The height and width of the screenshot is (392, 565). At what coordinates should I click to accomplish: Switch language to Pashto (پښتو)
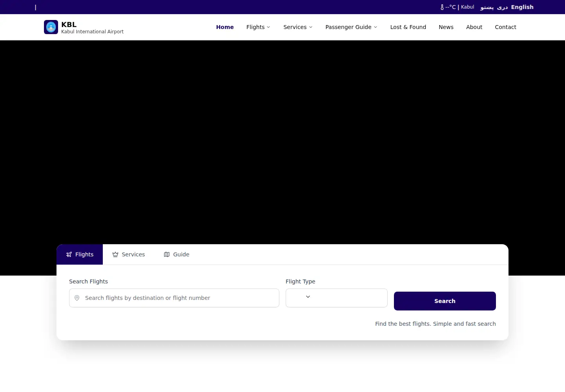[487, 7]
